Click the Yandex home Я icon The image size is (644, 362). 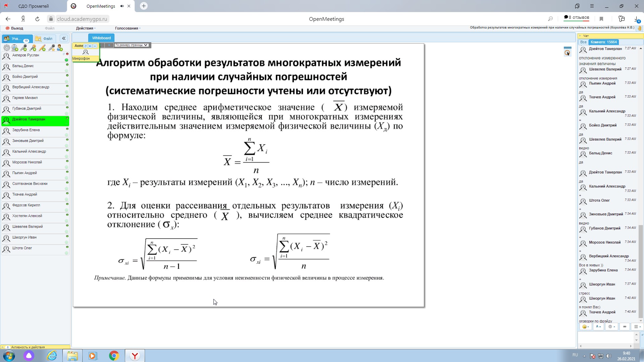(x=23, y=19)
